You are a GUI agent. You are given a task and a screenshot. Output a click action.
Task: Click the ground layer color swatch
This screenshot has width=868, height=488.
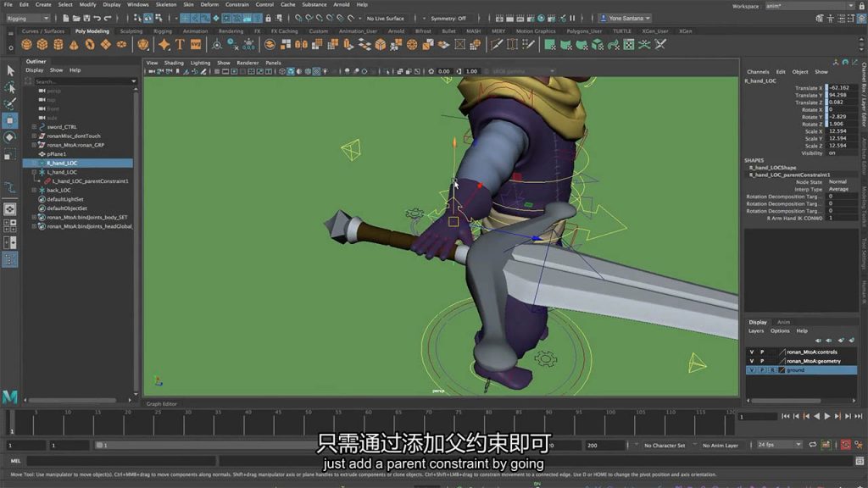click(x=782, y=369)
